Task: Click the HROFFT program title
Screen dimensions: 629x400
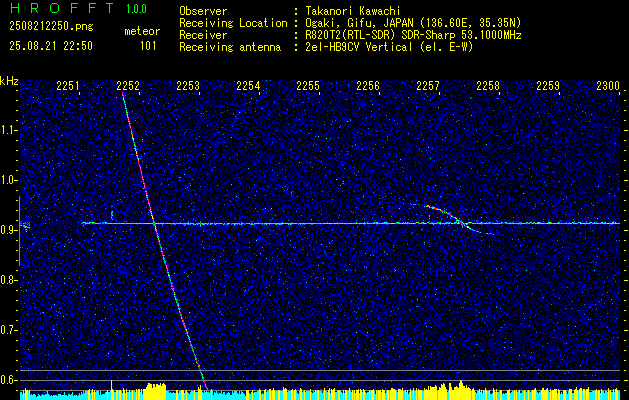Action: [x=62, y=8]
